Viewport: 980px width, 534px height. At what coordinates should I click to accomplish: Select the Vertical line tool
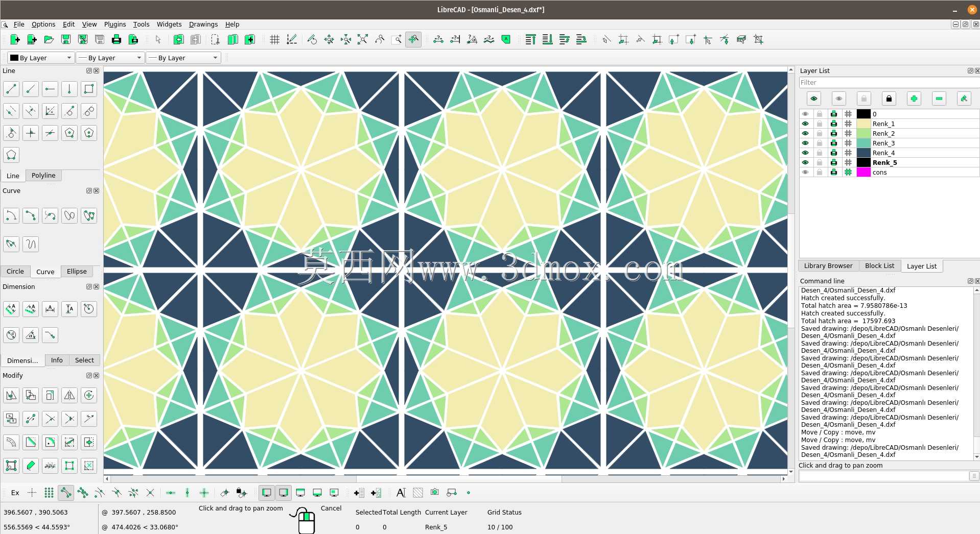[69, 89]
